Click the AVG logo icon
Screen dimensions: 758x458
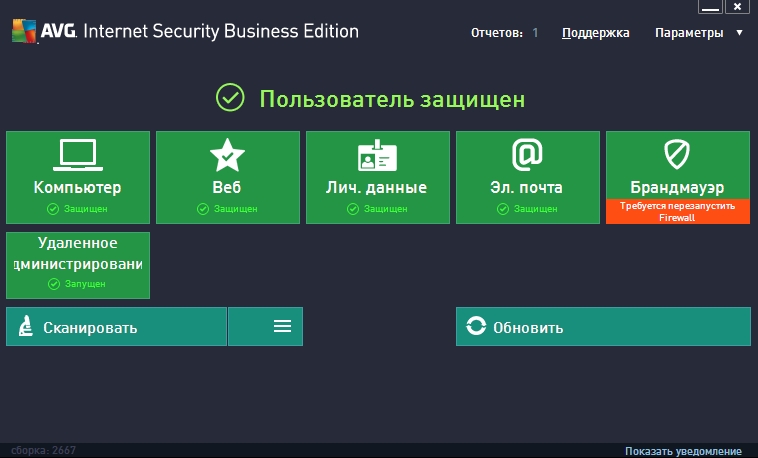(24, 31)
